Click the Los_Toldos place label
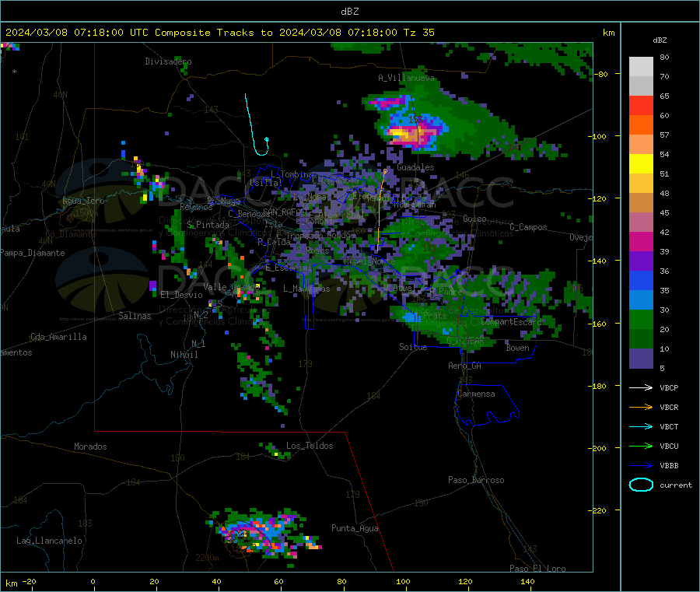The height and width of the screenshot is (592, 700). 310,446
